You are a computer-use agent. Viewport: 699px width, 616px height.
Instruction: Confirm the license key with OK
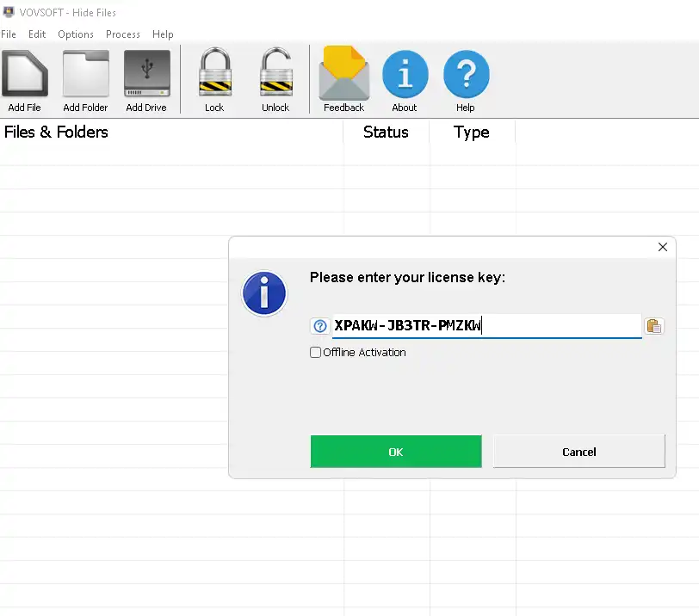[396, 452]
